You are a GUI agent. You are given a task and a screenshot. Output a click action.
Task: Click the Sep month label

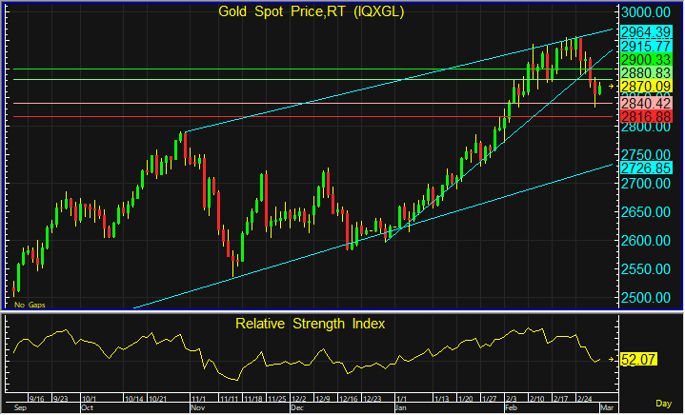(x=20, y=408)
